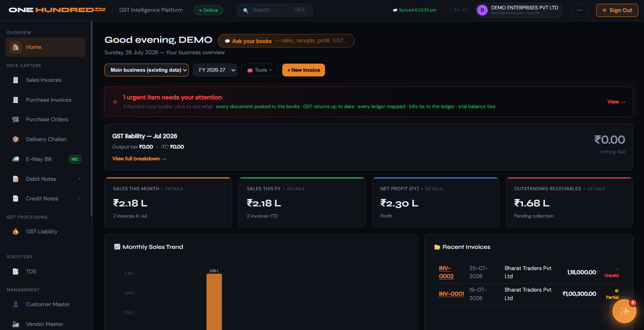
Task: Click the ₹1.68 L receivables value
Action: click(x=532, y=203)
